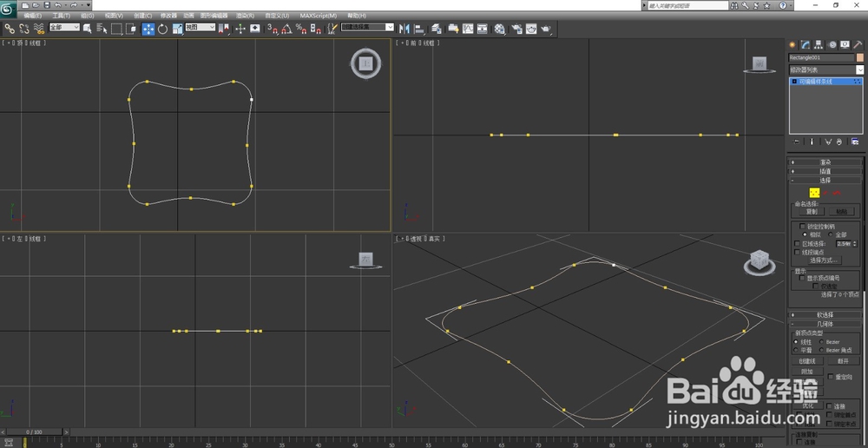Image resolution: width=868 pixels, height=448 pixels.
Task: Toggle 3D Snaps icon
Action: click(272, 29)
